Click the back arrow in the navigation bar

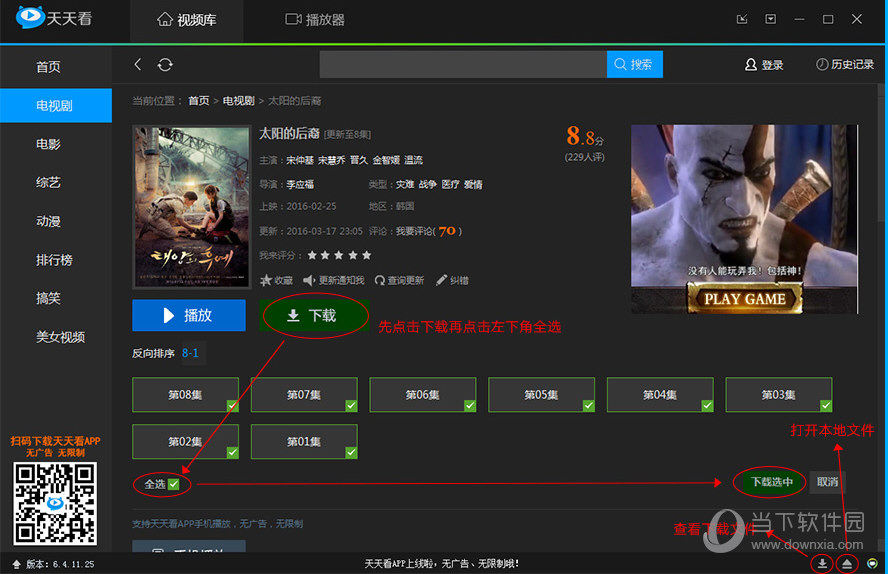138,64
